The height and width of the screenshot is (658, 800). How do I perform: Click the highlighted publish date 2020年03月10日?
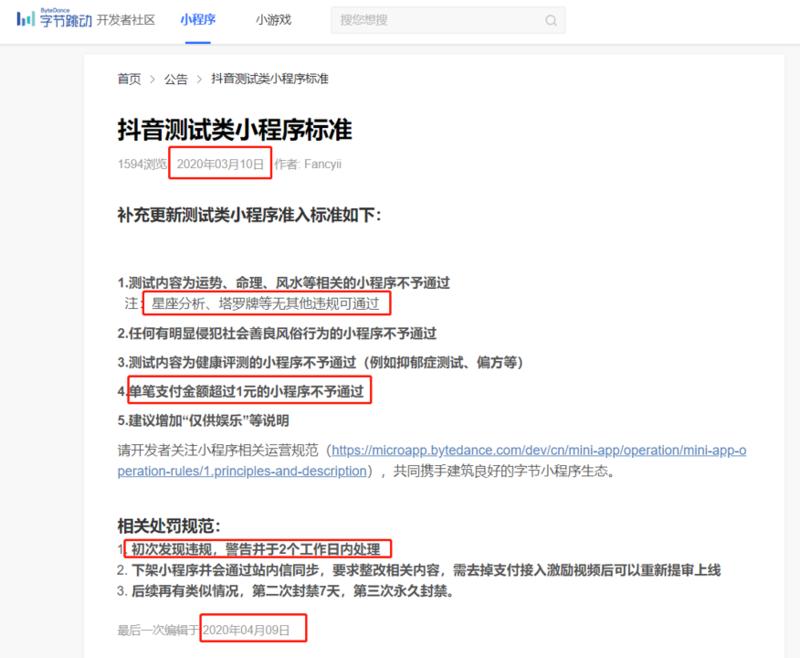pyautogui.click(x=219, y=163)
